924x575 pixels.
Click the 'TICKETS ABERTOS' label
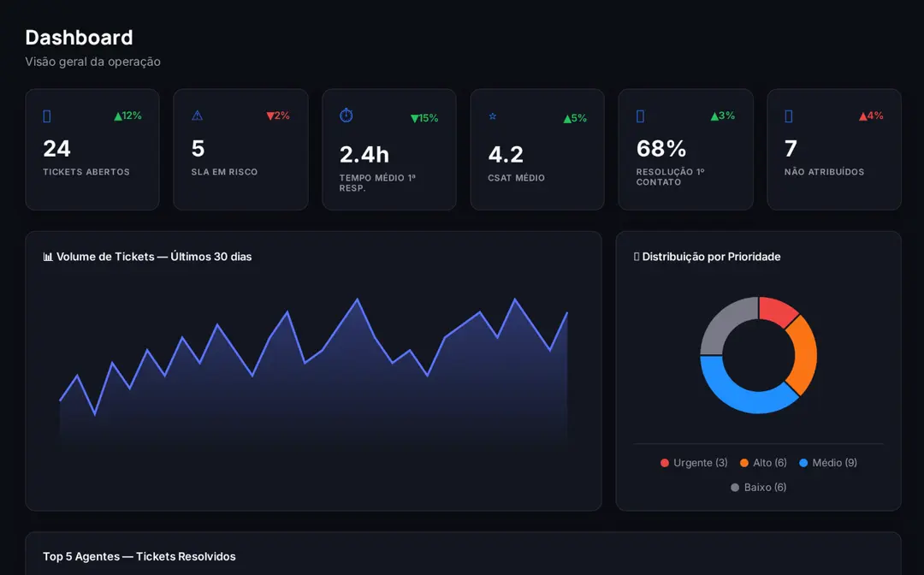[x=86, y=172]
